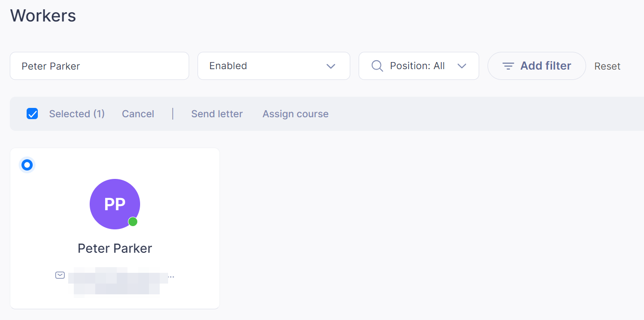The image size is (644, 320).
Task: Click the ellipsis after the email address
Action: click(171, 277)
